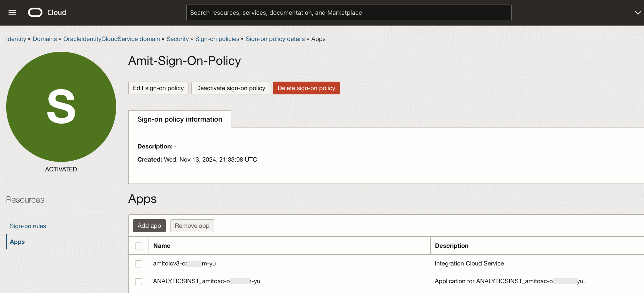Select the ANALYTICSINST app row checkbox
The height and width of the screenshot is (293, 644).
point(139,281)
